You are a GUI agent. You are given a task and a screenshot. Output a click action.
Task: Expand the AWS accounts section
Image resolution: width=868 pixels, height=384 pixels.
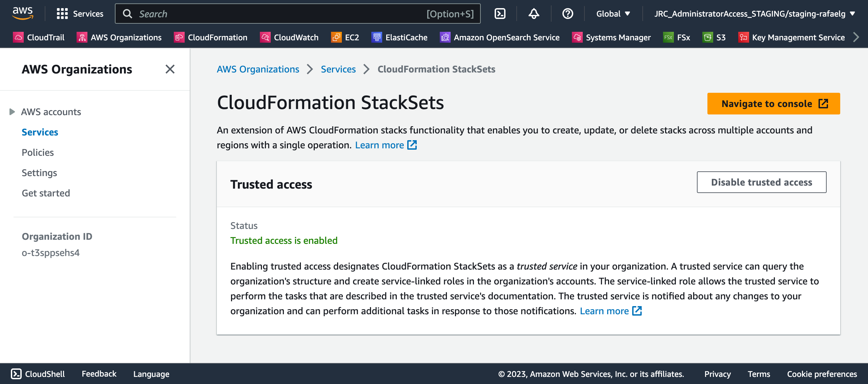12,112
